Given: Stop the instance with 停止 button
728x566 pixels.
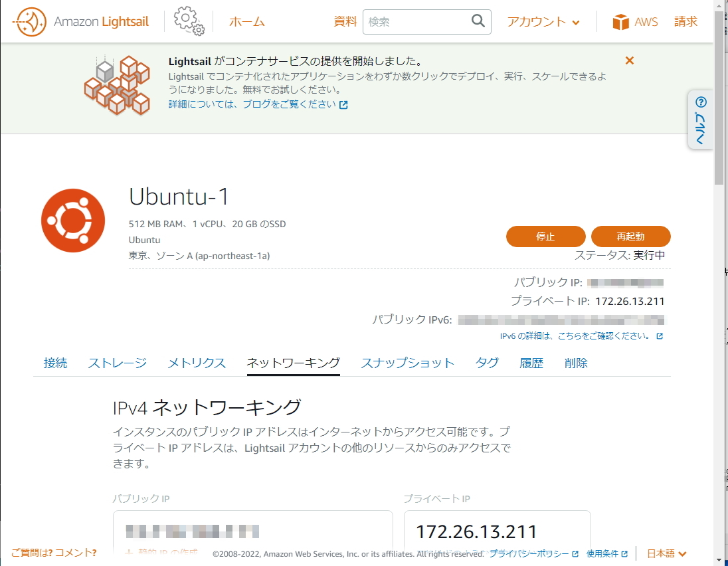Looking at the screenshot, I should 545,236.
